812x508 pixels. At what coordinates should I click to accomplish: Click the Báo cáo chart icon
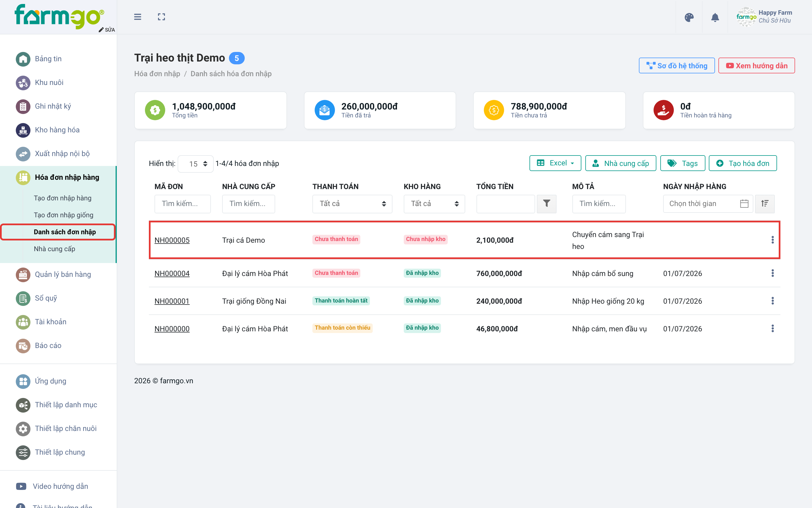(23, 346)
